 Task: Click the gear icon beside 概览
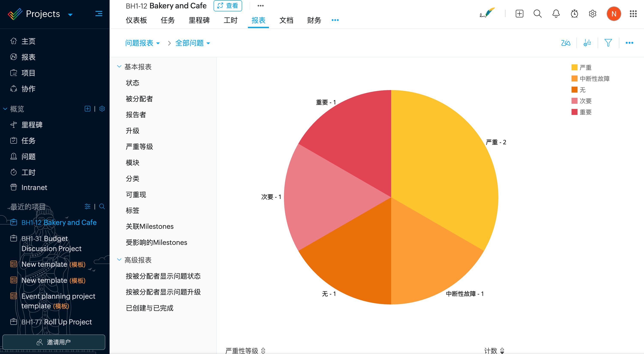pos(102,109)
